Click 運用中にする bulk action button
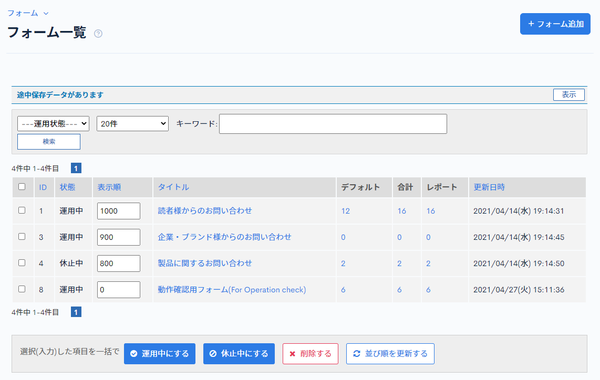 160,354
